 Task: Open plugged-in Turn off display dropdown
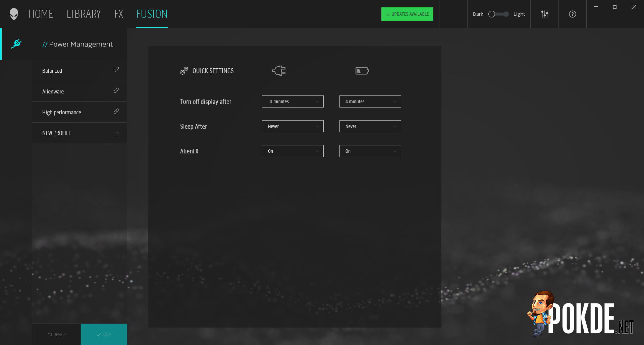pos(293,101)
